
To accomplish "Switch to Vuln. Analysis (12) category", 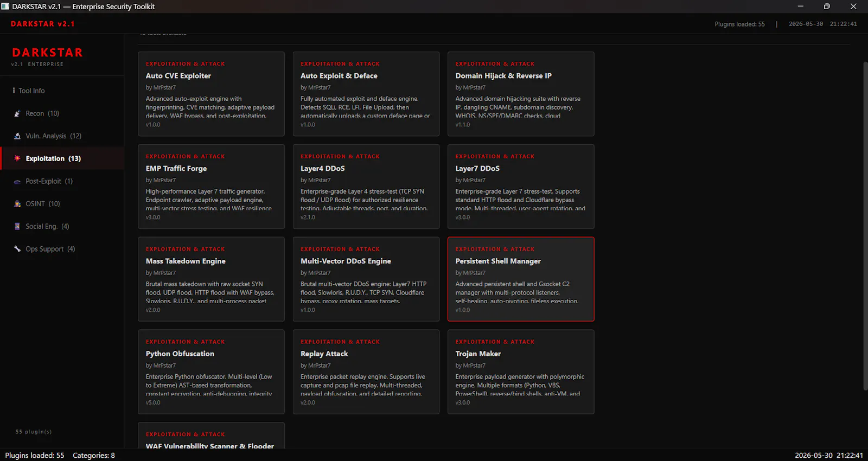I will click(x=62, y=136).
